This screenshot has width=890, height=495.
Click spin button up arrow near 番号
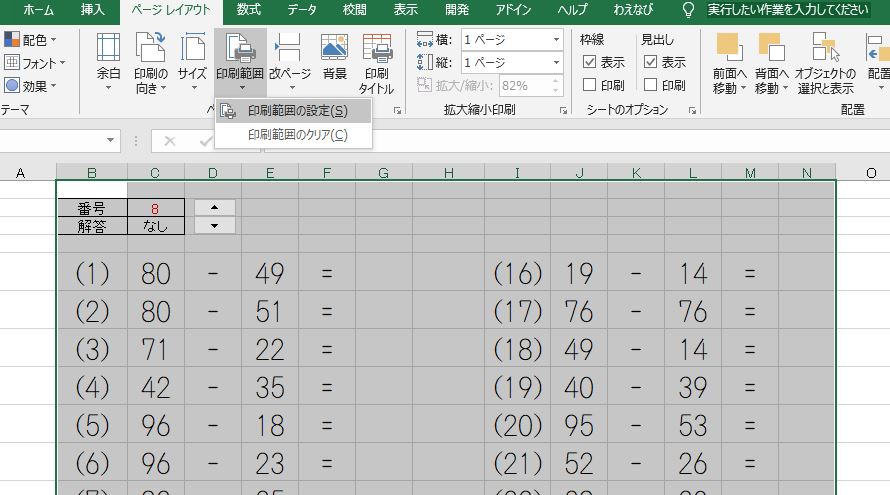click(214, 207)
